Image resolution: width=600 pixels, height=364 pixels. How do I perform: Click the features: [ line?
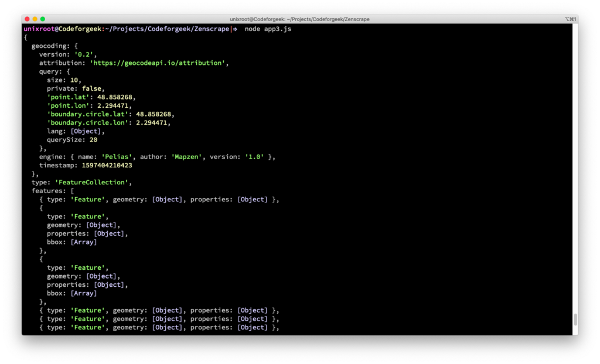[x=53, y=191]
